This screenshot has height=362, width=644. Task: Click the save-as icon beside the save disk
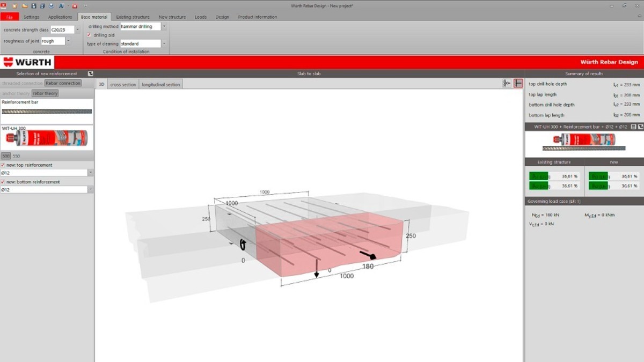pos(41,6)
